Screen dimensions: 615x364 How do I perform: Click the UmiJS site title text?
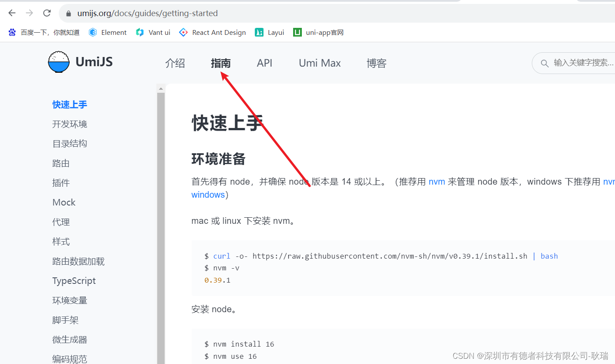pos(94,62)
